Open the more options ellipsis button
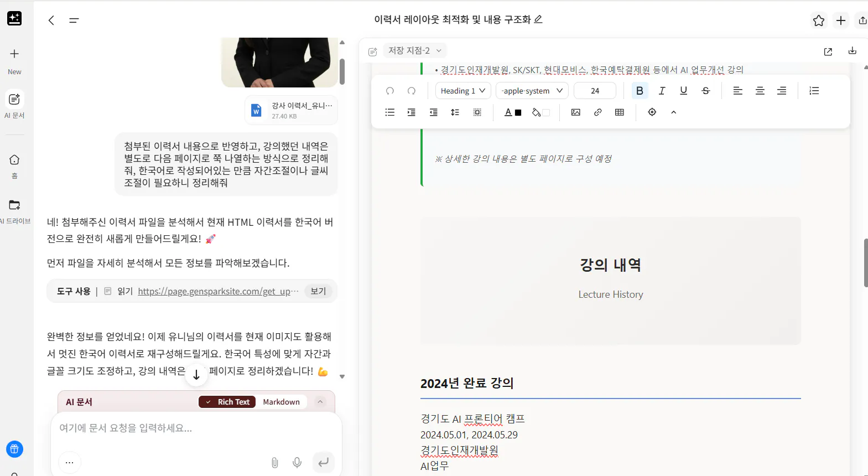Viewport: 868px width, 476px height. pos(70,462)
